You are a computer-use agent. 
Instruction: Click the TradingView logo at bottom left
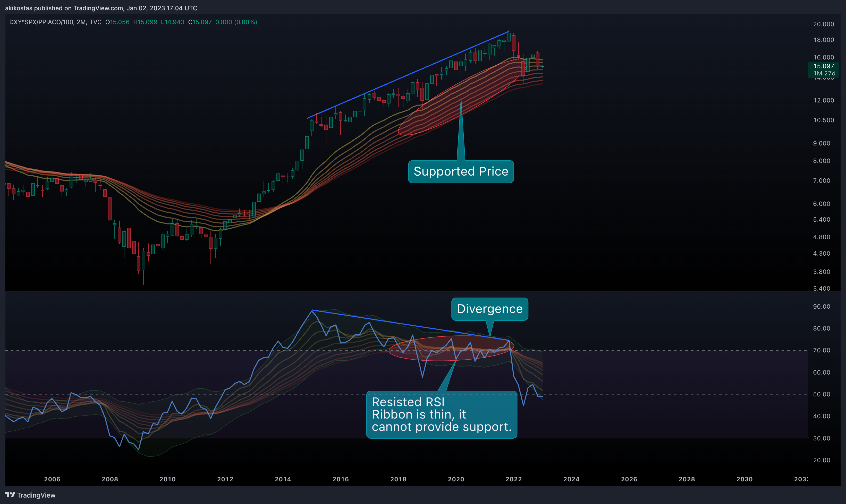(x=30, y=495)
